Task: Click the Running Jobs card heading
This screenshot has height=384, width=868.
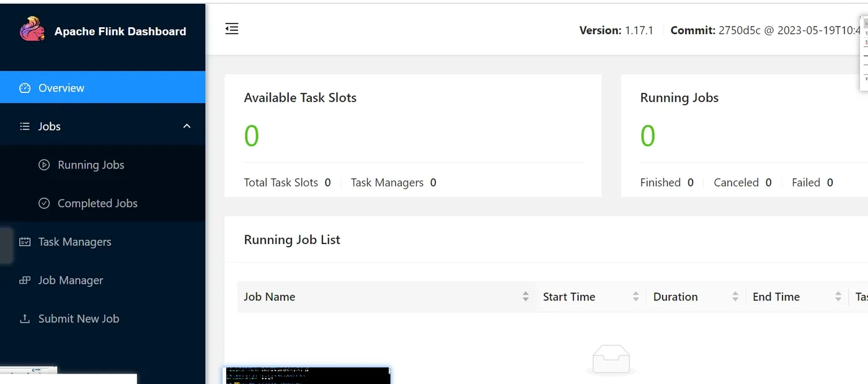Action: [679, 98]
